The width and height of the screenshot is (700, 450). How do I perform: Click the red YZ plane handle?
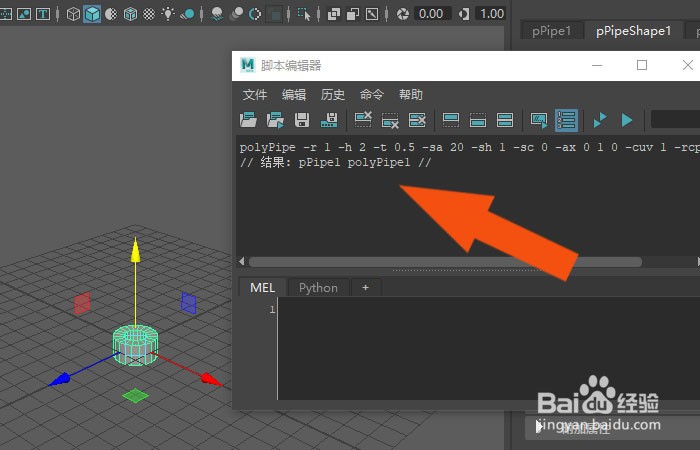coord(82,303)
